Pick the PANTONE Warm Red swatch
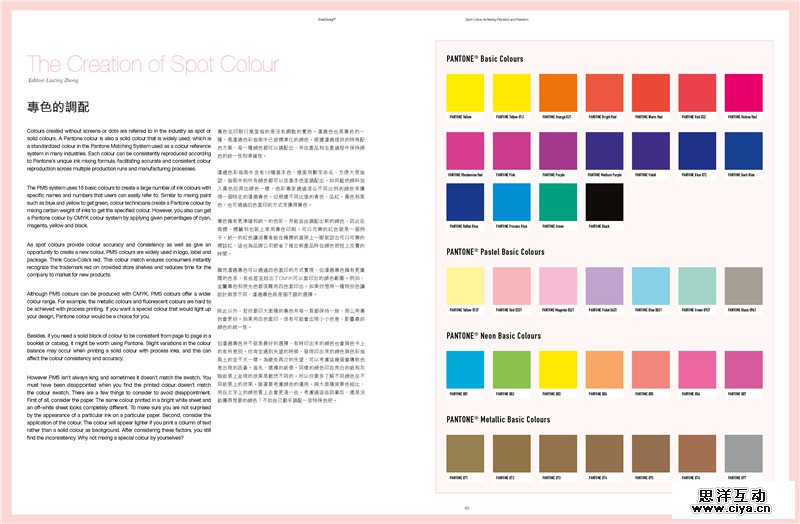Image resolution: width=800 pixels, height=524 pixels. (x=649, y=93)
